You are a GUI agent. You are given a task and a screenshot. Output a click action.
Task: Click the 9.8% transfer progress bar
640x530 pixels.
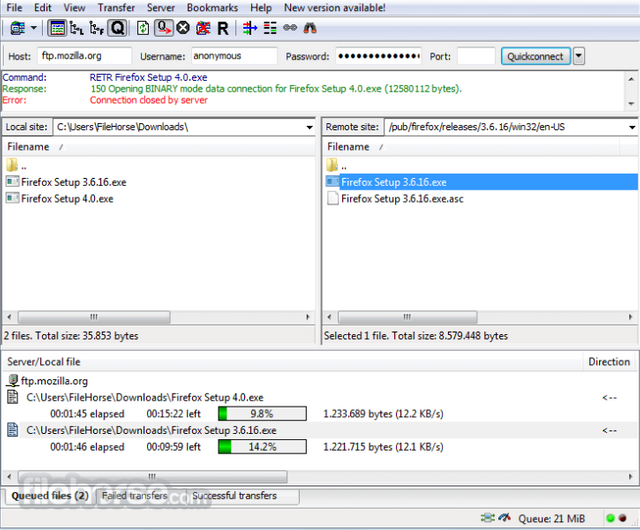(262, 414)
